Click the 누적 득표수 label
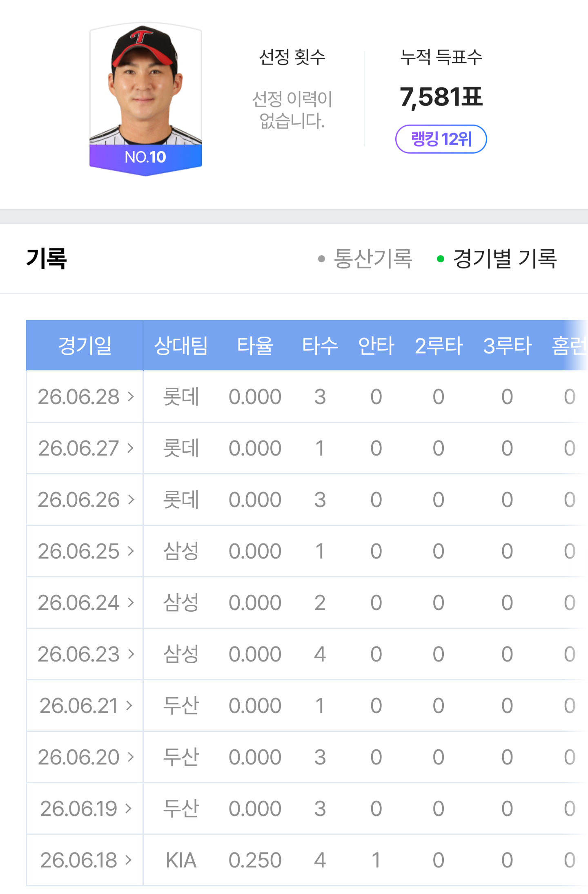 441,57
